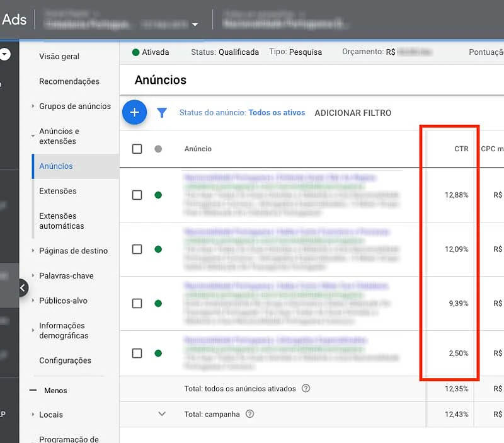Image resolution: width=504 pixels, height=443 pixels.
Task: Sort by the CTR column header
Action: coord(461,149)
